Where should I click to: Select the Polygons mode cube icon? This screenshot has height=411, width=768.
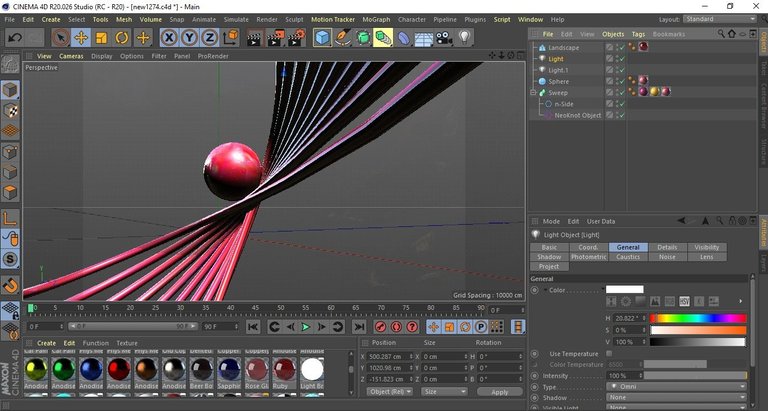pyautogui.click(x=10, y=193)
